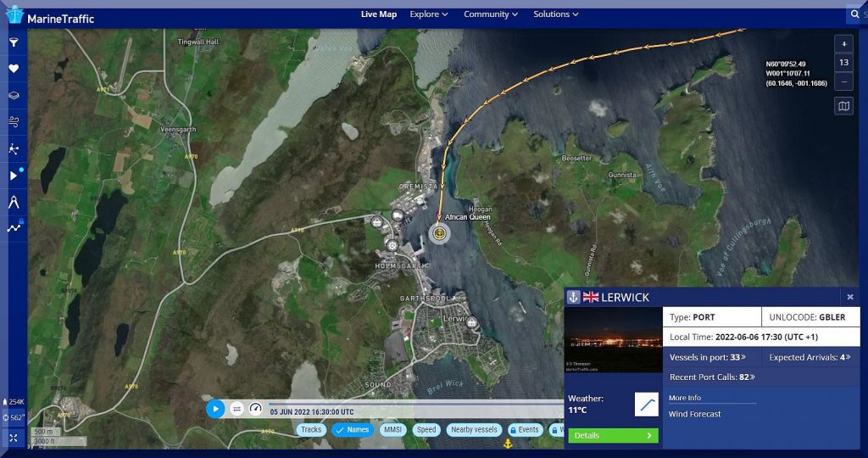Viewport: 868px width, 458px height.
Task: Click the track playback timeline bar
Action: pos(415,403)
